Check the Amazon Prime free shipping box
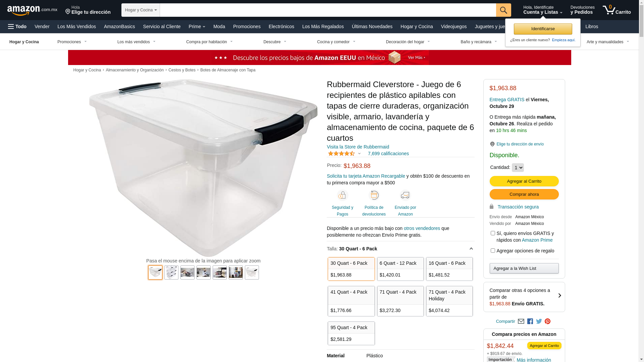The height and width of the screenshot is (362, 644). click(493, 233)
